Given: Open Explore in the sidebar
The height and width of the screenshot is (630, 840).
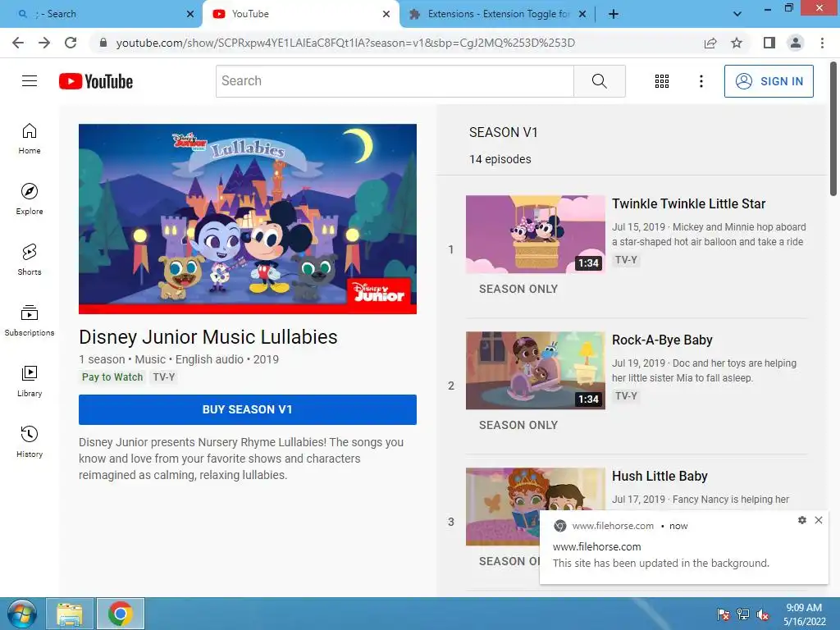Looking at the screenshot, I should click(30, 199).
